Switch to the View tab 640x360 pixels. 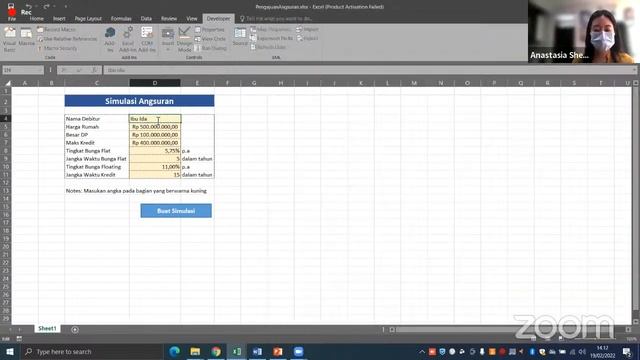pyautogui.click(x=191, y=19)
